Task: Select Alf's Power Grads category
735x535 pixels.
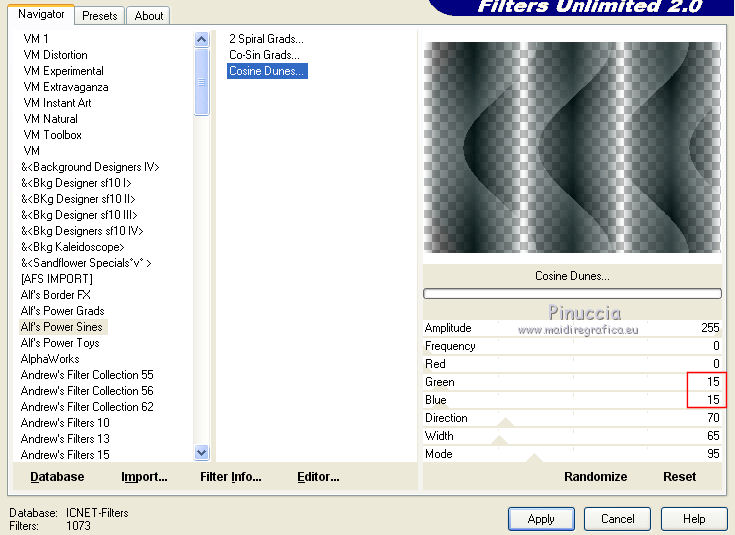Action: coord(62,311)
